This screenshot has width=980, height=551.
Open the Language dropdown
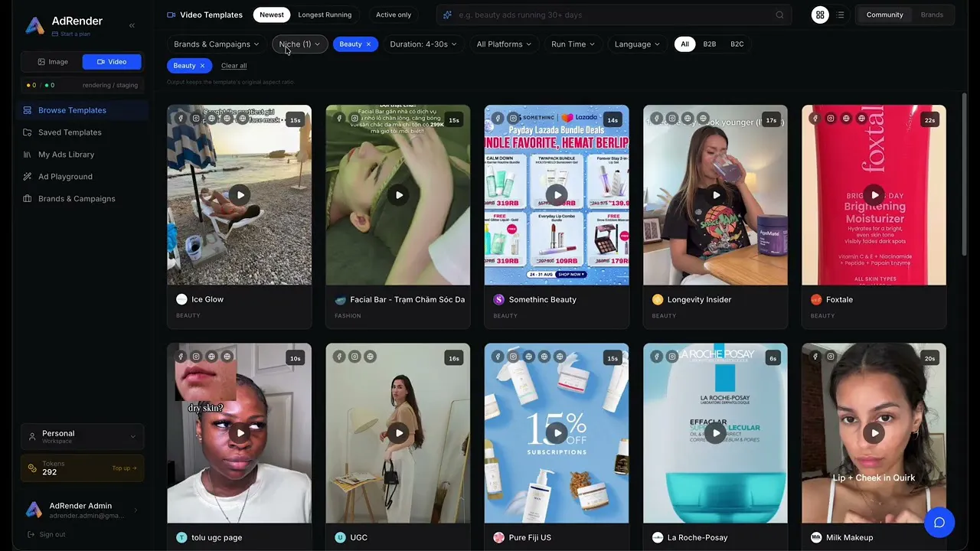(x=637, y=44)
